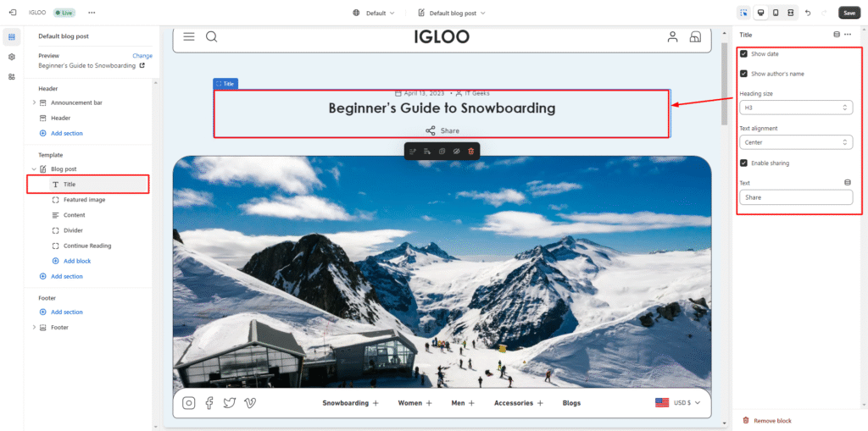Disable the Enable sharing checkbox

point(743,163)
